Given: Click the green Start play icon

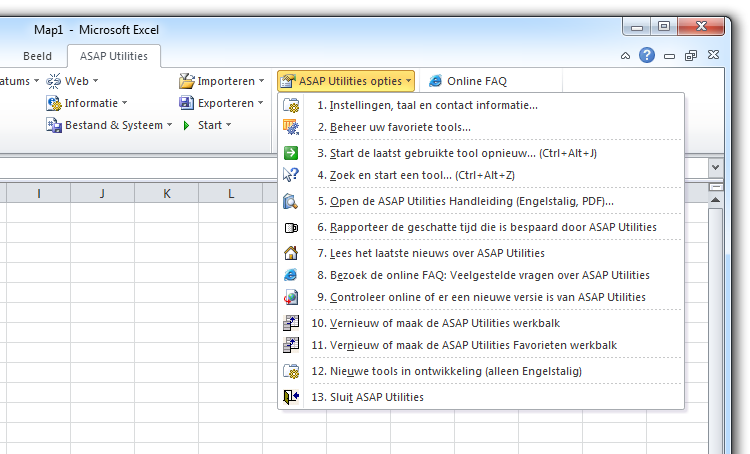Looking at the screenshot, I should coord(187,125).
